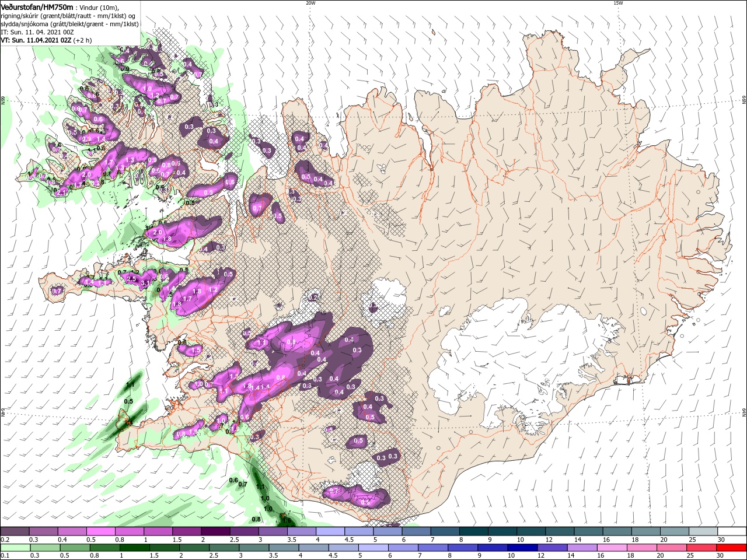Click the 0.2 label of the upper snow scale
This screenshot has height=560, width=747.
[x=5, y=540]
